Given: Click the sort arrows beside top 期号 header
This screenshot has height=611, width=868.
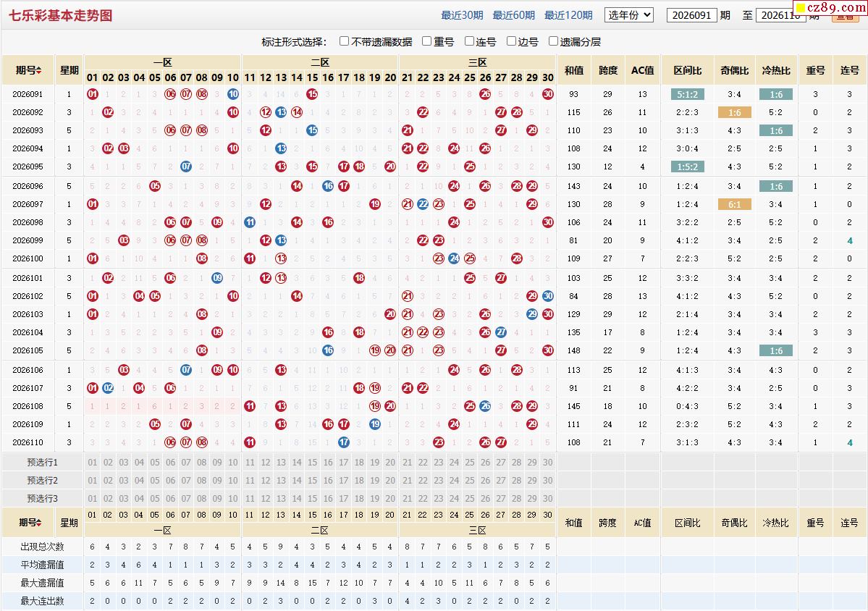Looking at the screenshot, I should coord(39,70).
